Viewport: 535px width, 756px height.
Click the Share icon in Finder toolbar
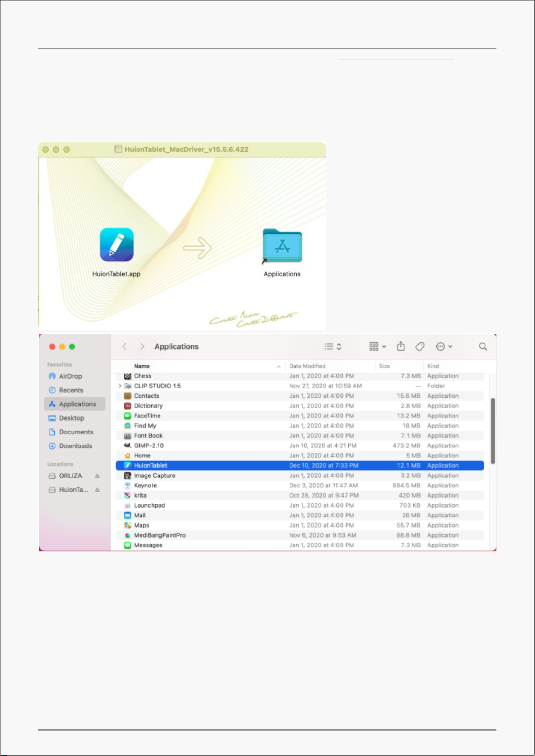click(x=401, y=346)
